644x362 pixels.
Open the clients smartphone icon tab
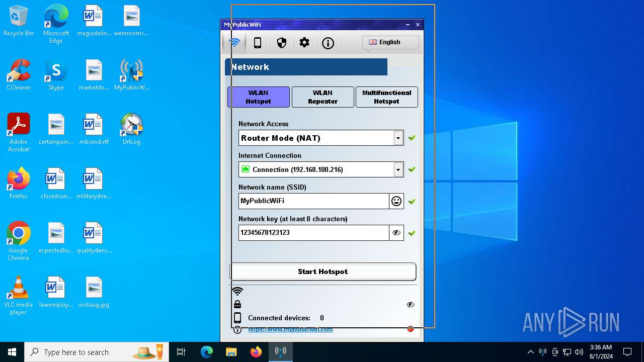pyautogui.click(x=258, y=43)
